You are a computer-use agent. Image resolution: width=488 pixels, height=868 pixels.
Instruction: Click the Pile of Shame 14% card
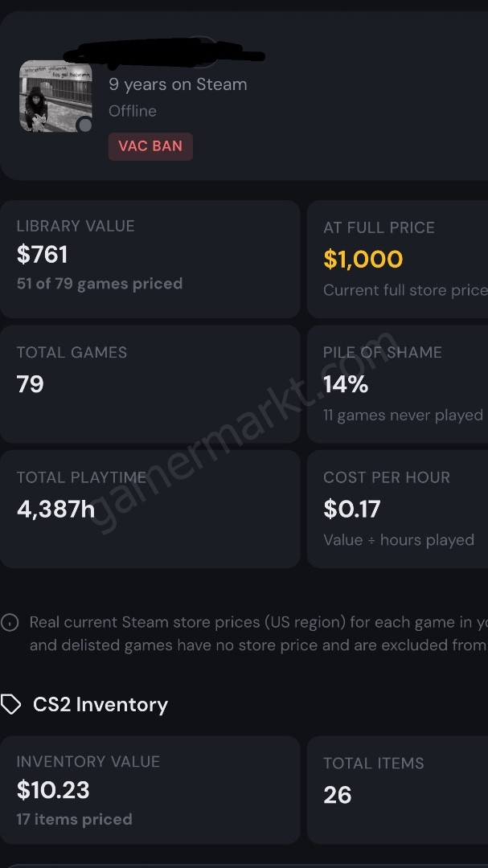[398, 384]
